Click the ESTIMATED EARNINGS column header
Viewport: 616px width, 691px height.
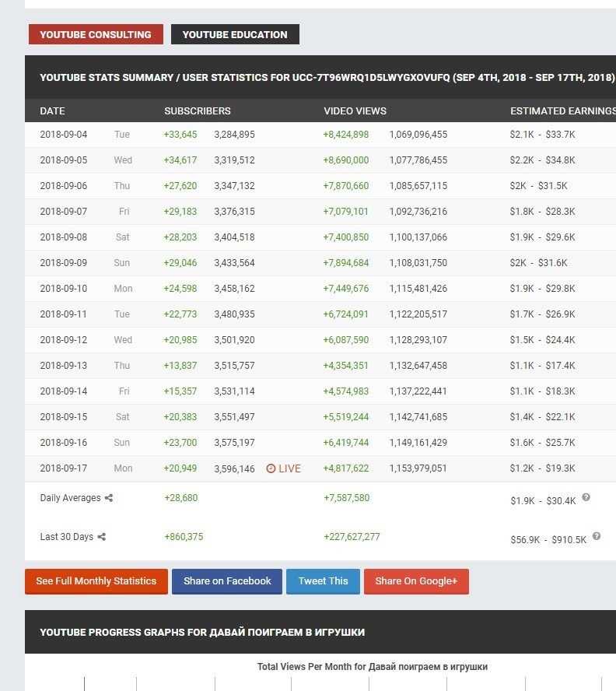pyautogui.click(x=563, y=111)
